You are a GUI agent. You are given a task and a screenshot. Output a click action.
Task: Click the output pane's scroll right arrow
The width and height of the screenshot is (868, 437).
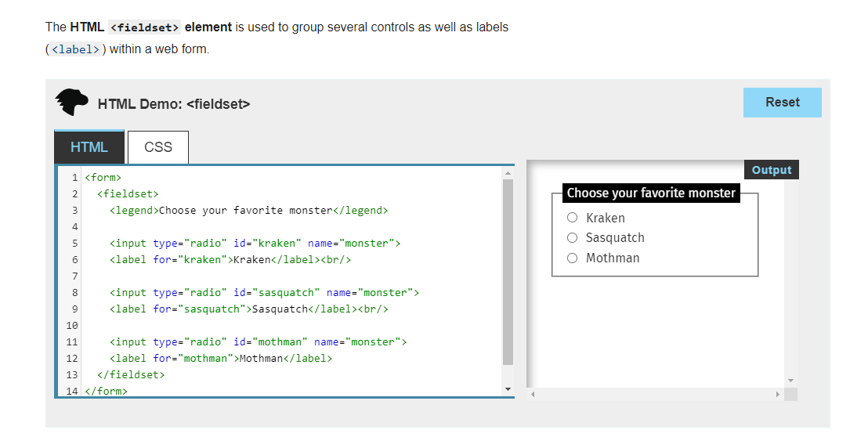pyautogui.click(x=777, y=394)
